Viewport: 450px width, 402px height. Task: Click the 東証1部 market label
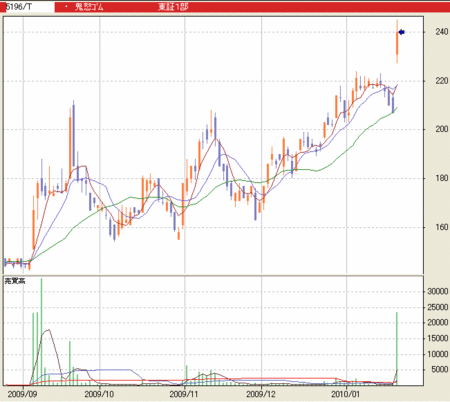(173, 7)
